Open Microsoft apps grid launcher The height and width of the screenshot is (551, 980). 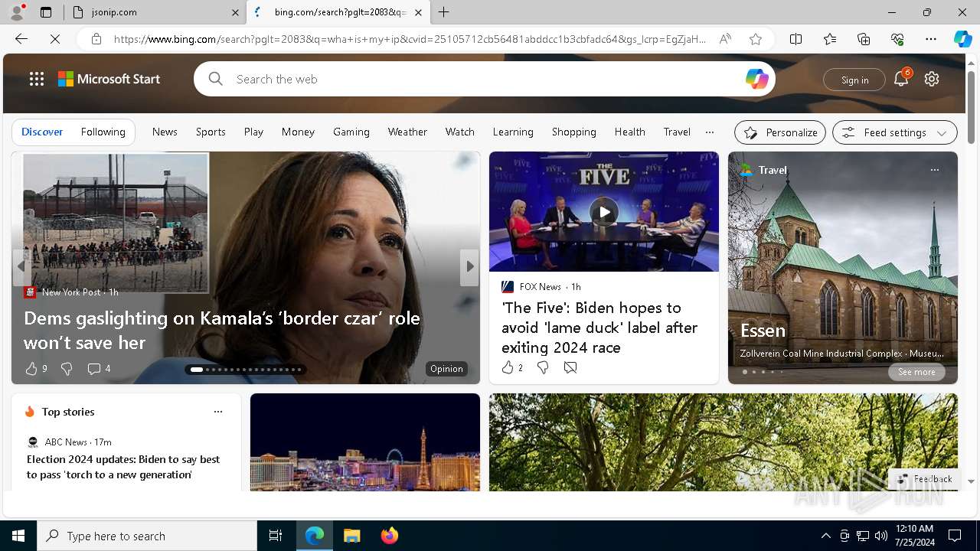coord(37,79)
